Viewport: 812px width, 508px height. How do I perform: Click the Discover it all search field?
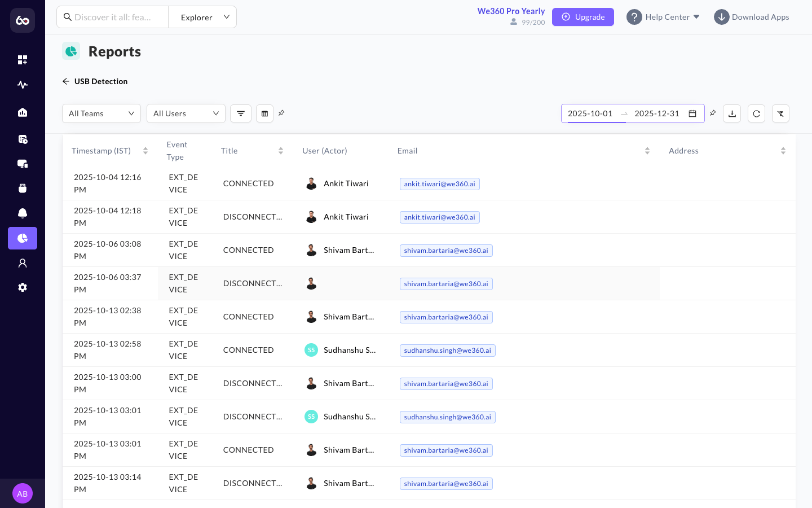(x=113, y=17)
